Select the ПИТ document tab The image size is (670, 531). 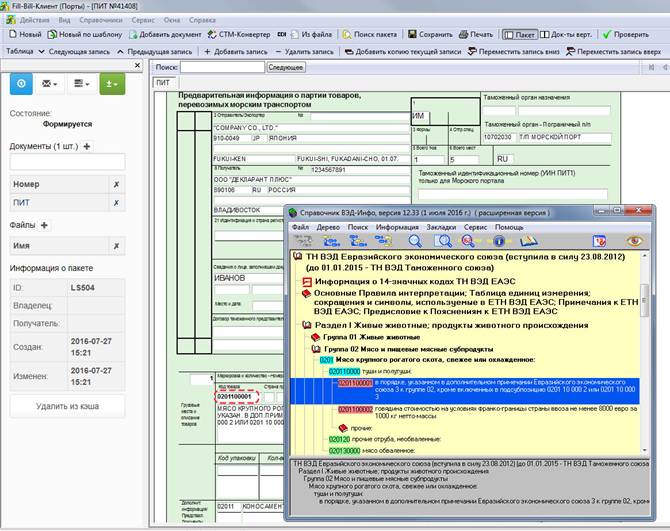163,82
